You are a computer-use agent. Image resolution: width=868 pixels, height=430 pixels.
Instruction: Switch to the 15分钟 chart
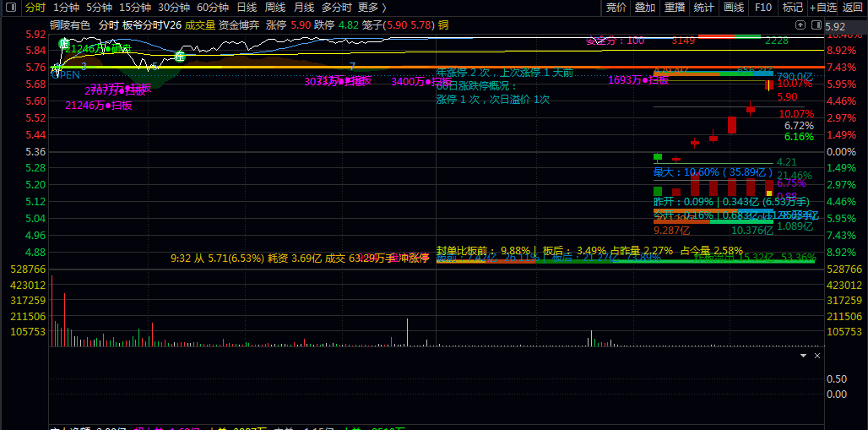pyautogui.click(x=134, y=8)
